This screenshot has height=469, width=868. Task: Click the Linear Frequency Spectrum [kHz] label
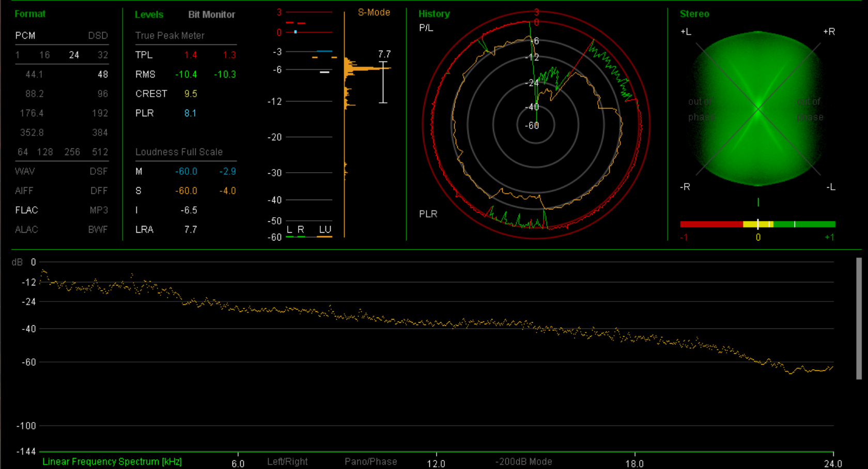click(112, 462)
